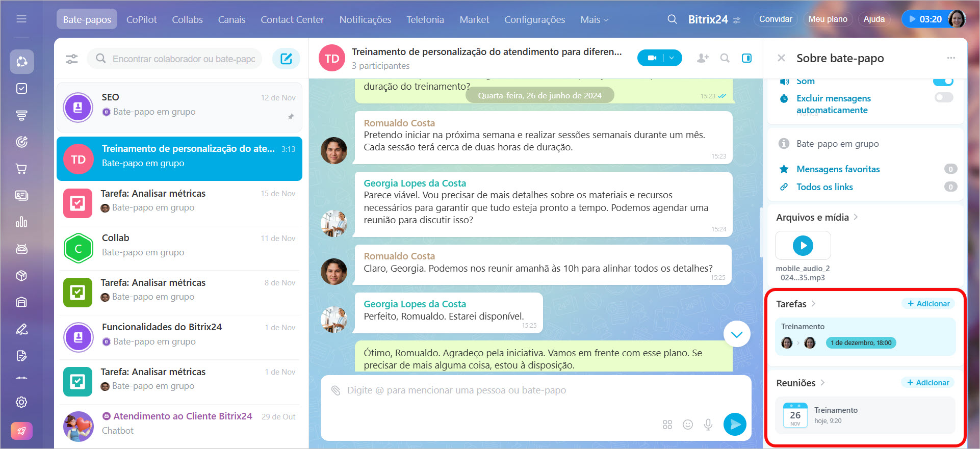This screenshot has height=449, width=980.
Task: Open the Contact Center tab
Action: click(292, 20)
